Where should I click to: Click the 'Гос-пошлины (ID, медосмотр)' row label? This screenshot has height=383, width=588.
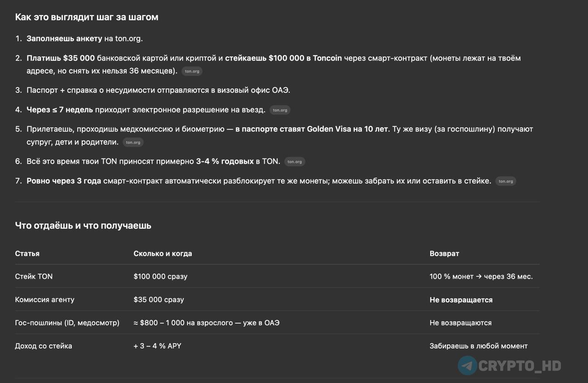click(67, 323)
